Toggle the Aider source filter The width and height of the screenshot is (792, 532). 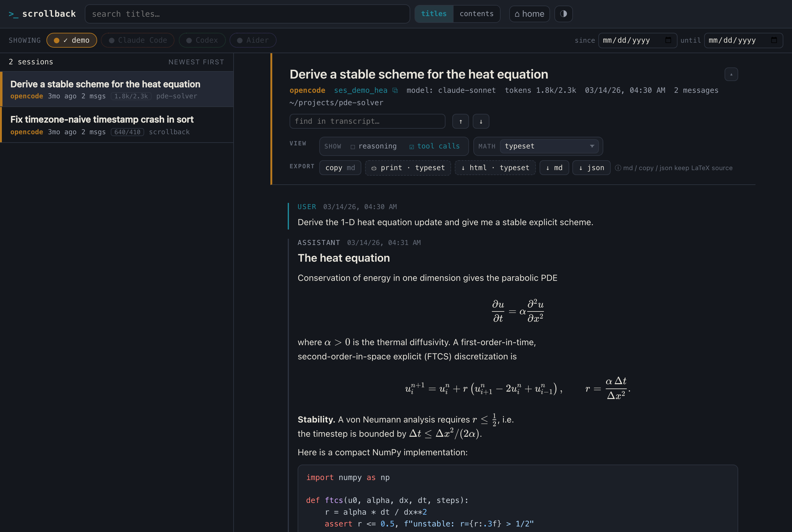[x=253, y=41]
